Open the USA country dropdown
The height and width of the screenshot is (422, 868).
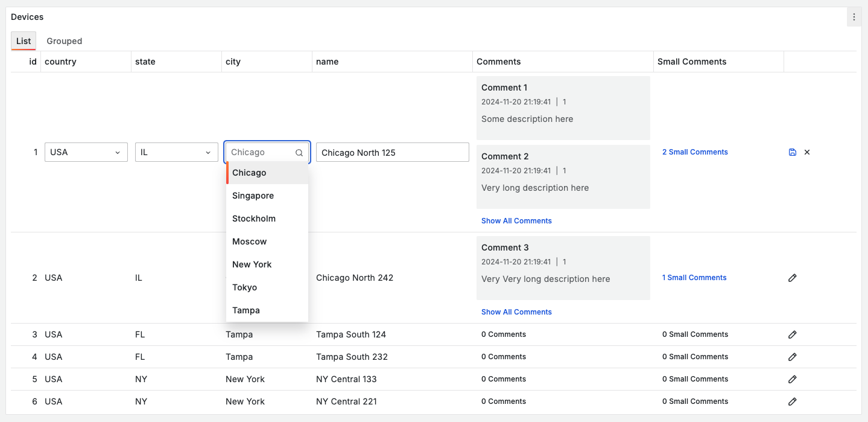pos(86,152)
